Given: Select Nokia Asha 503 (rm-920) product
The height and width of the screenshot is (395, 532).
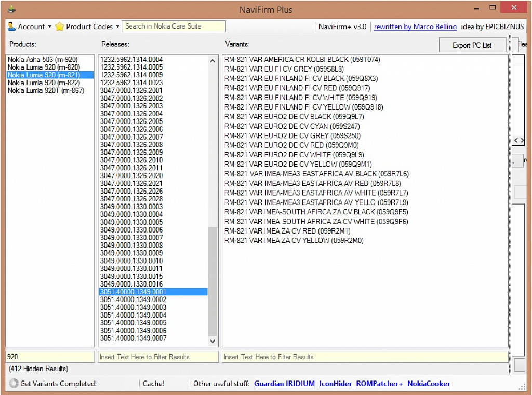Looking at the screenshot, I should click(x=50, y=59).
